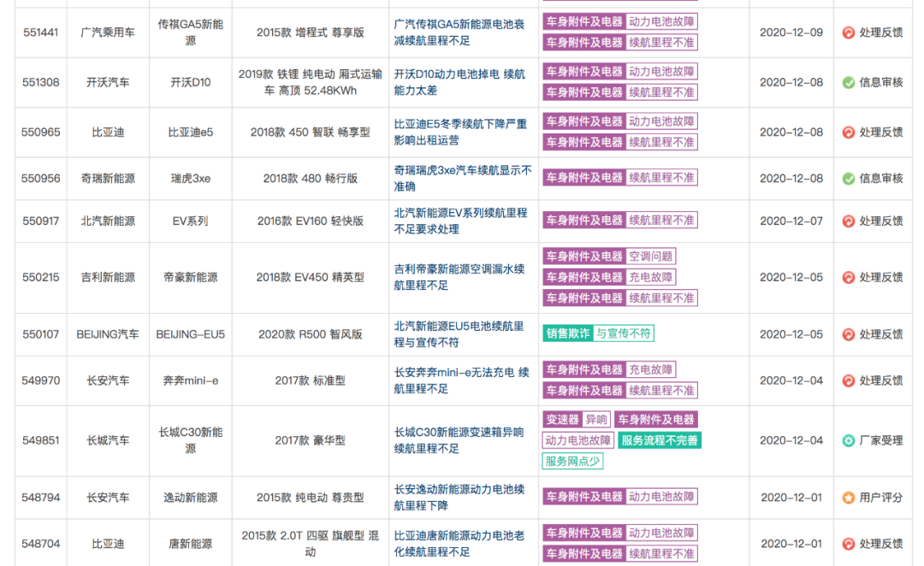Open complaint 奇瑞瑞虎3xe汽车续航显示不准确
Image resolution: width=924 pixels, height=566 pixels.
click(x=463, y=178)
